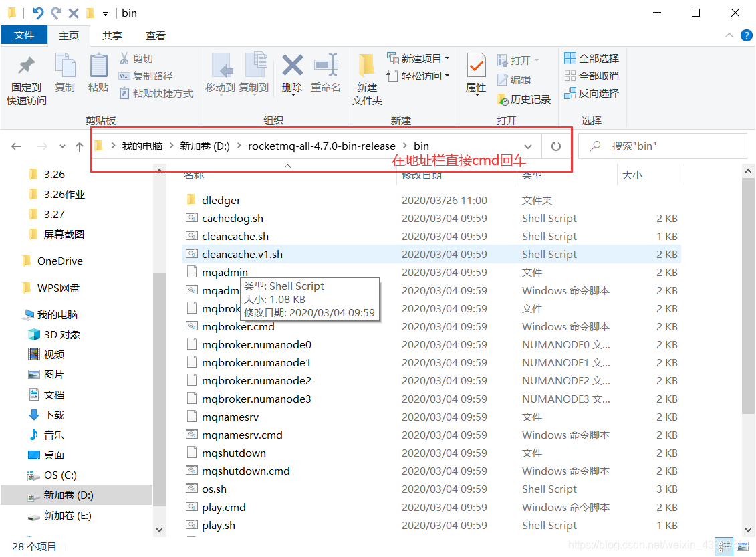Open the File (文件) tab

pyautogui.click(x=24, y=35)
